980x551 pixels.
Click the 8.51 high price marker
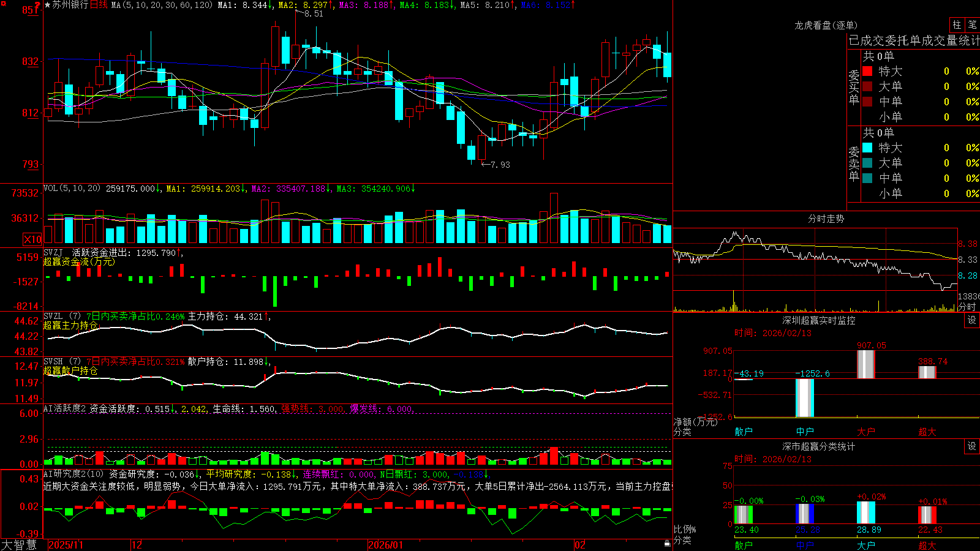[x=313, y=13]
